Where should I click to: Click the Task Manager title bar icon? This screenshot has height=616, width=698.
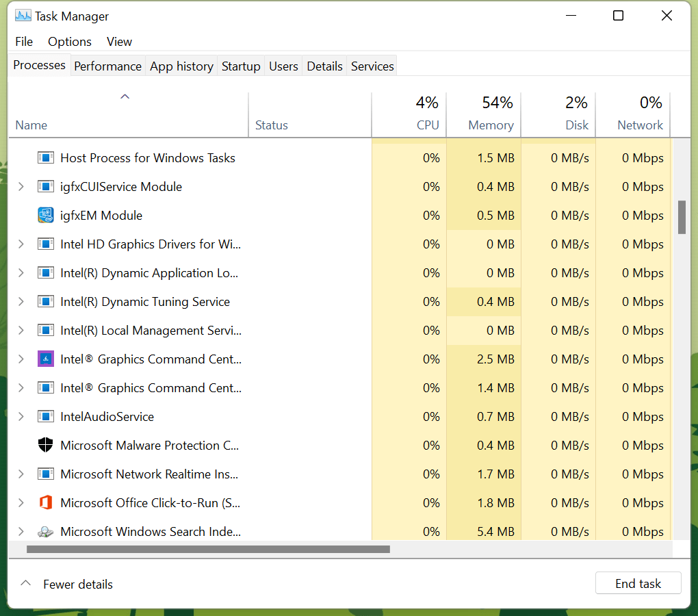pyautogui.click(x=23, y=16)
